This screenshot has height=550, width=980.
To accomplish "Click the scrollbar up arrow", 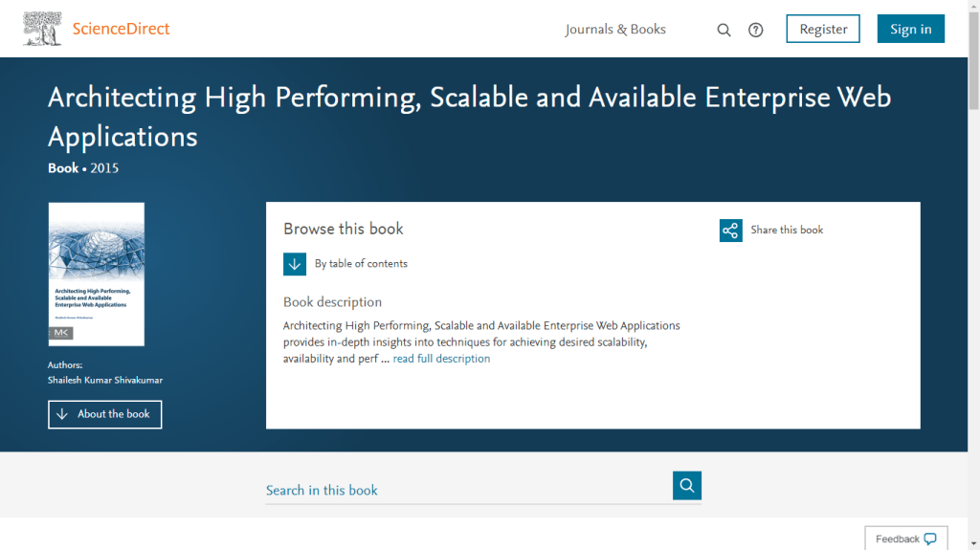I will tap(973, 6).
